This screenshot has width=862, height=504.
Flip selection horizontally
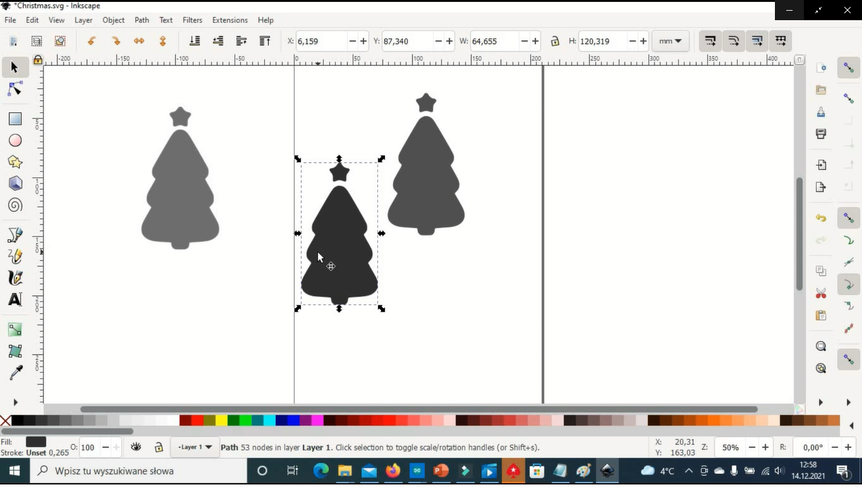(139, 41)
